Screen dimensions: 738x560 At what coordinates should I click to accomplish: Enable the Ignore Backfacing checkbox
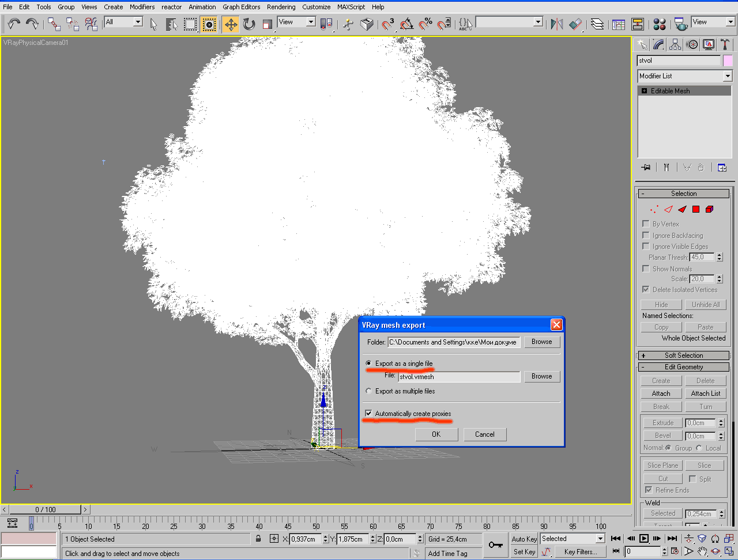pyautogui.click(x=646, y=235)
